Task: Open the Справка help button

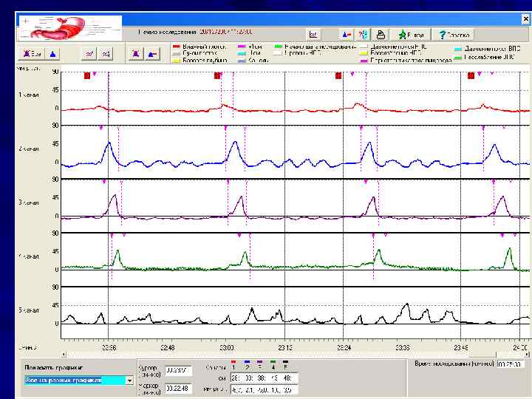Action: point(451,34)
